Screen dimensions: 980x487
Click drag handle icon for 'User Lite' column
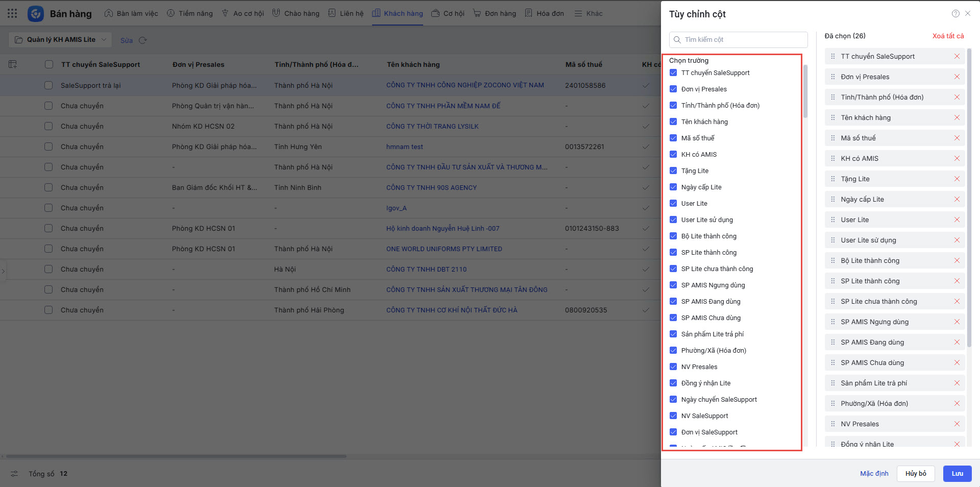[x=833, y=220]
